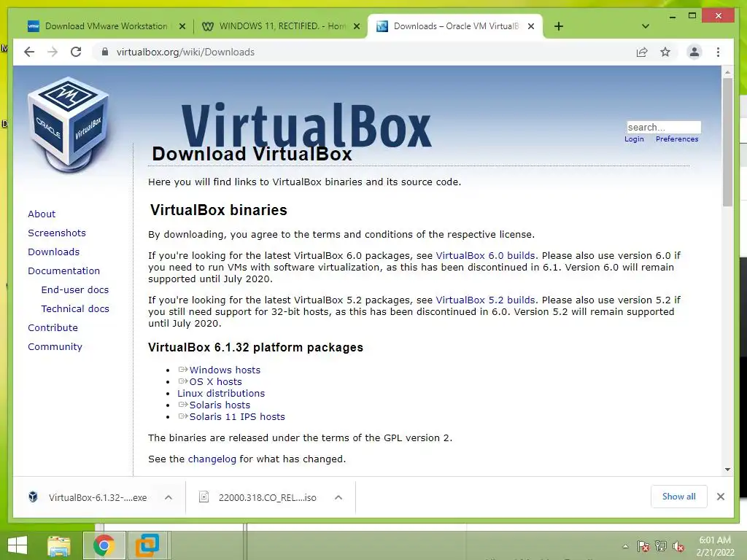Go to Screenshots in sidebar
This screenshot has height=560, width=747.
57,233
